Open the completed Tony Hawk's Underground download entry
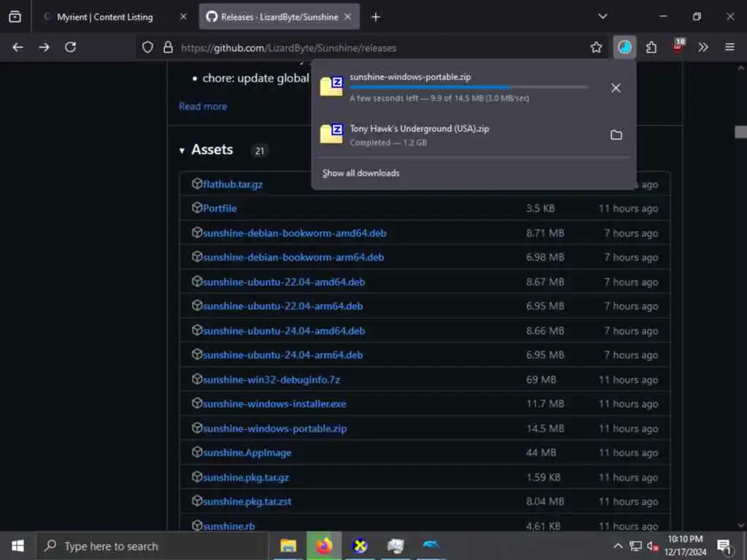The width and height of the screenshot is (747, 560). click(x=474, y=135)
